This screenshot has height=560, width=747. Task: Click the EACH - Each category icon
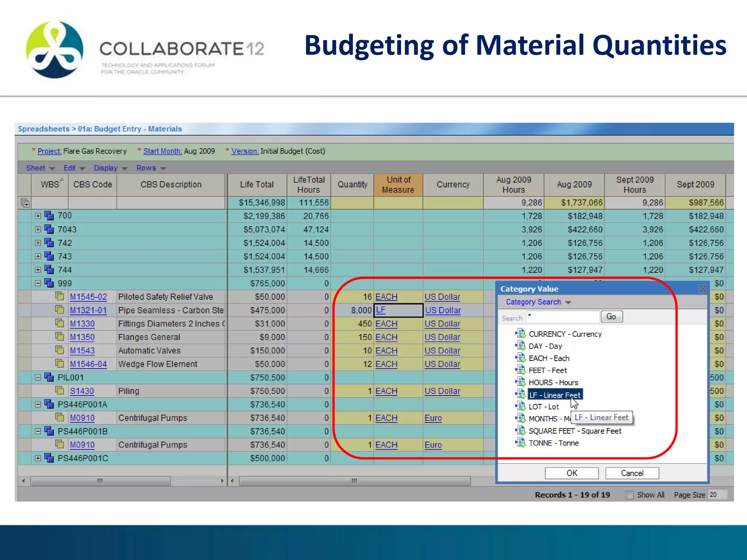point(520,358)
